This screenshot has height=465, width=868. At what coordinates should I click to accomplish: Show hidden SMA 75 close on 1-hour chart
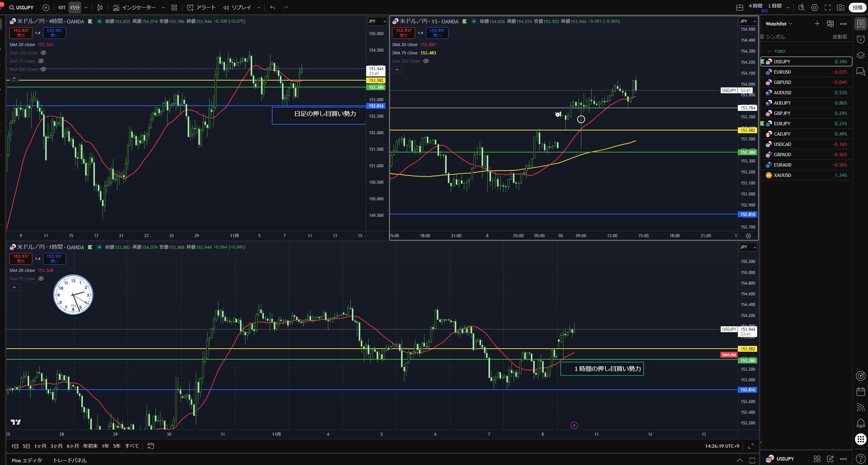41,279
